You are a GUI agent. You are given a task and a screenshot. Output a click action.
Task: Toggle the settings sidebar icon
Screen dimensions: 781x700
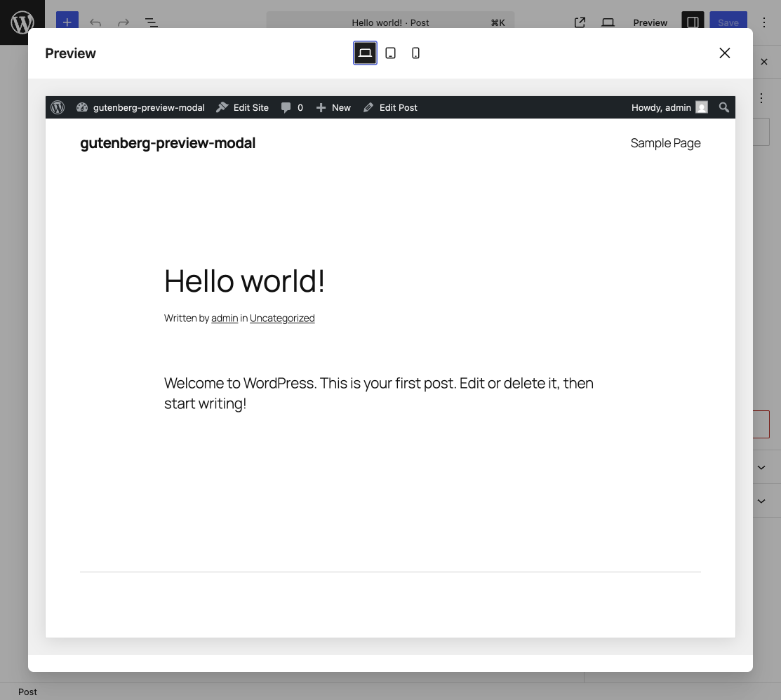click(x=693, y=22)
